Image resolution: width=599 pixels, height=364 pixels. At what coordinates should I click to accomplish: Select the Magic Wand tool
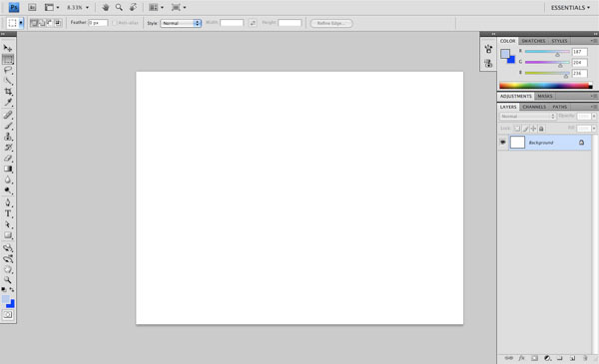[x=8, y=81]
